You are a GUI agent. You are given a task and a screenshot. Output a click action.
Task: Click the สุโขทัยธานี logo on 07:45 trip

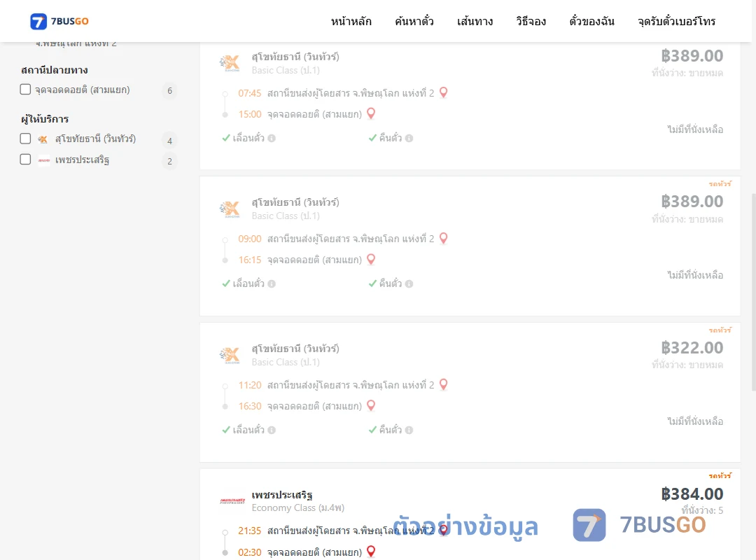[230, 63]
